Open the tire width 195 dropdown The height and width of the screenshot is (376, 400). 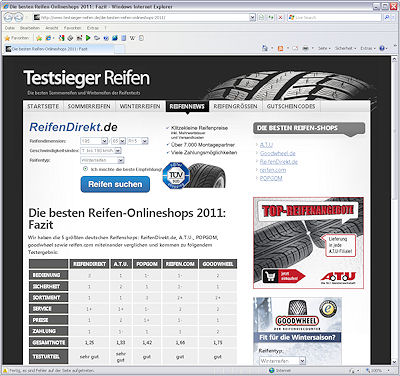[94, 141]
